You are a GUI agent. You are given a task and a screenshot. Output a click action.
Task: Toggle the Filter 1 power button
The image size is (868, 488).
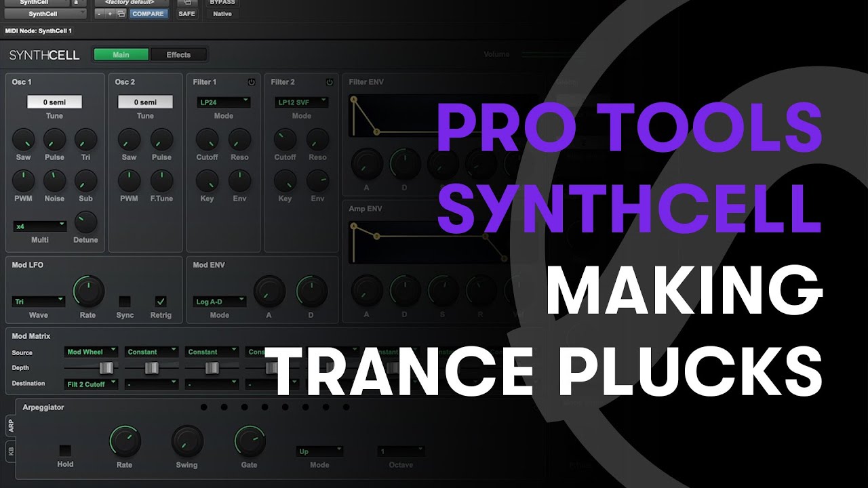pos(252,82)
